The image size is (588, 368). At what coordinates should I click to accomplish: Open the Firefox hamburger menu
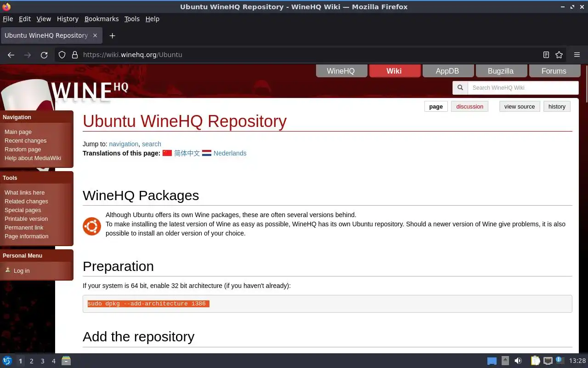click(x=577, y=55)
